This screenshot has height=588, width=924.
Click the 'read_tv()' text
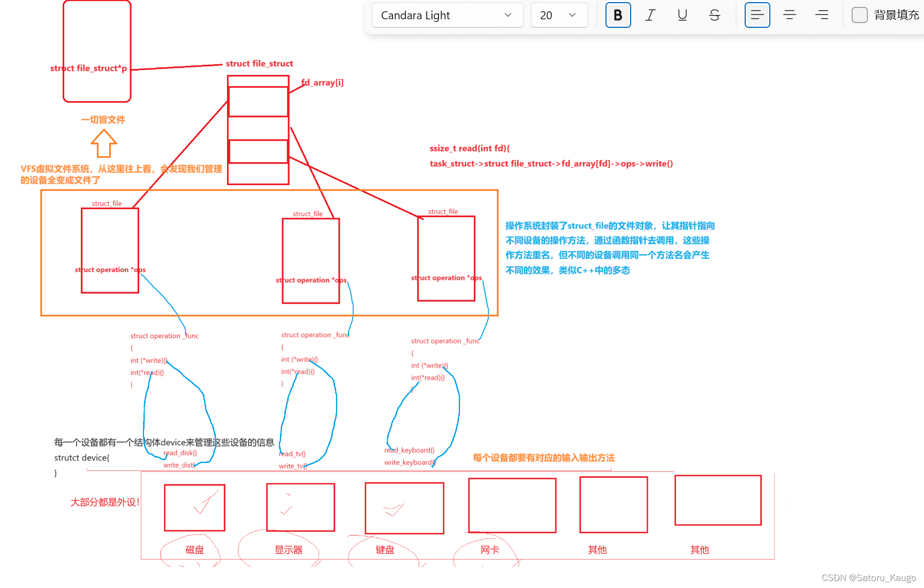coord(292,454)
